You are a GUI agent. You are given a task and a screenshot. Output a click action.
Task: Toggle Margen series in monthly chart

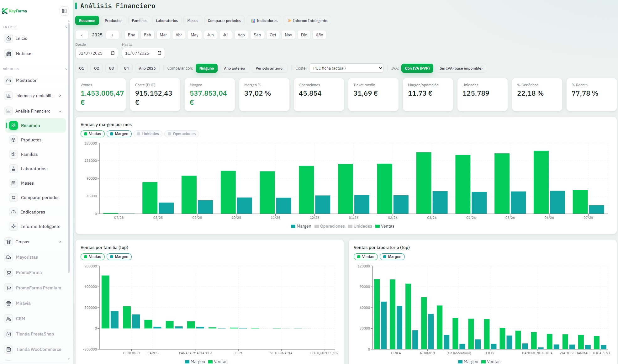tap(119, 134)
